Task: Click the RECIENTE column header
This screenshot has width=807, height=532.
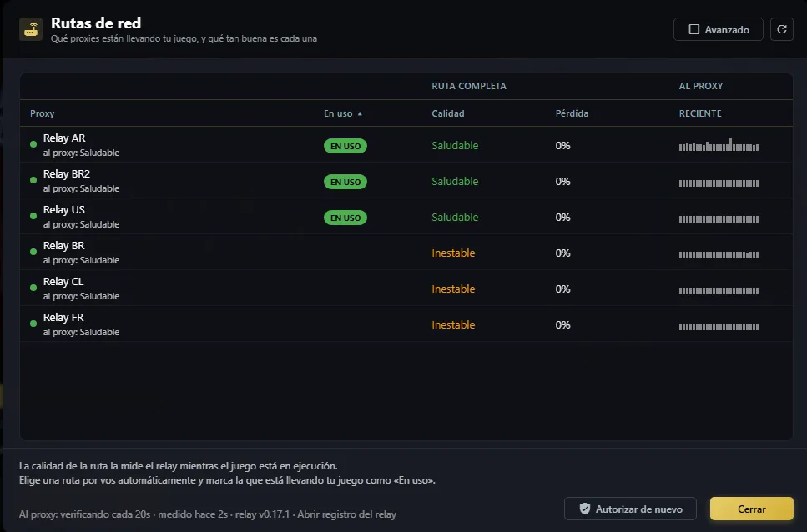Action: pos(700,113)
